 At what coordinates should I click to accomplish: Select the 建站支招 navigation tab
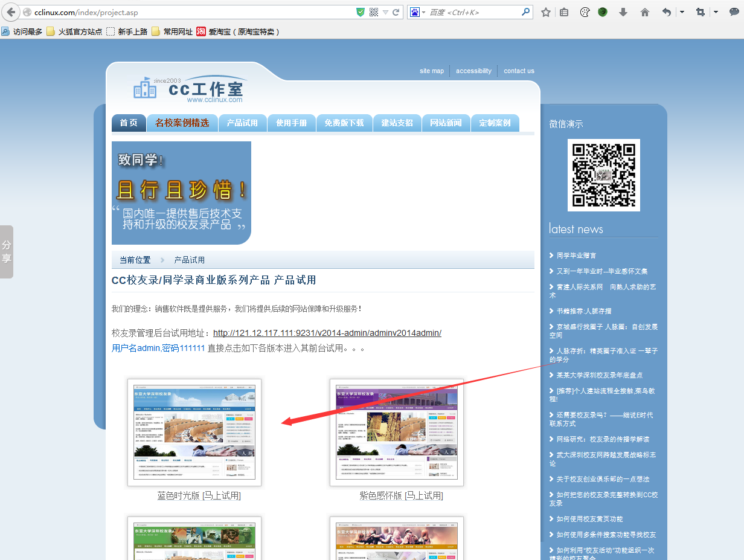pos(397,123)
